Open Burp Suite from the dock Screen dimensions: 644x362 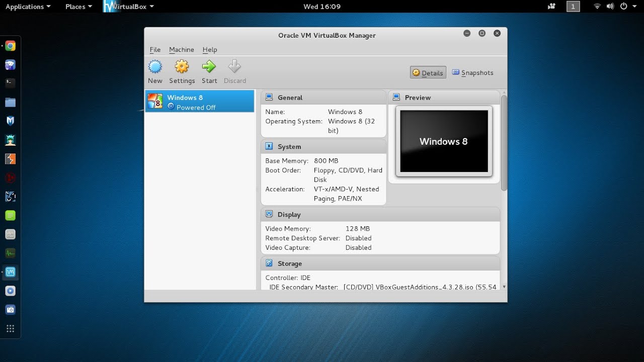(x=10, y=159)
